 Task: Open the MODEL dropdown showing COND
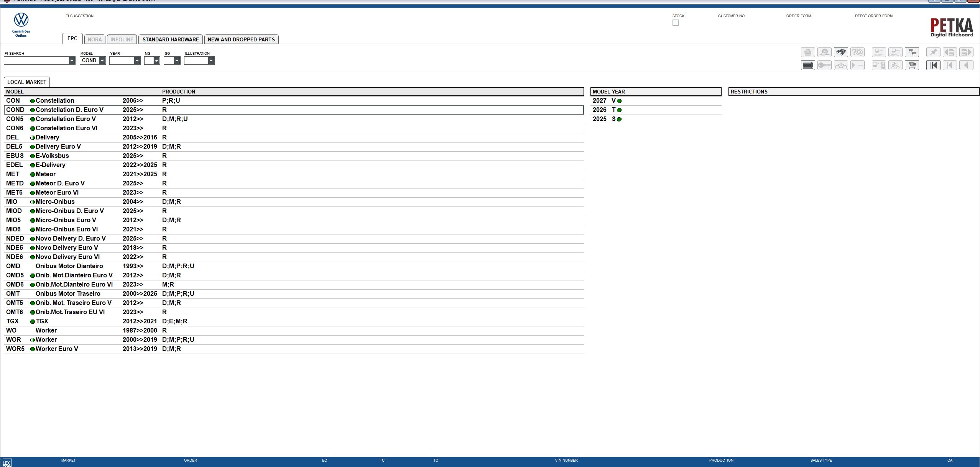point(102,60)
